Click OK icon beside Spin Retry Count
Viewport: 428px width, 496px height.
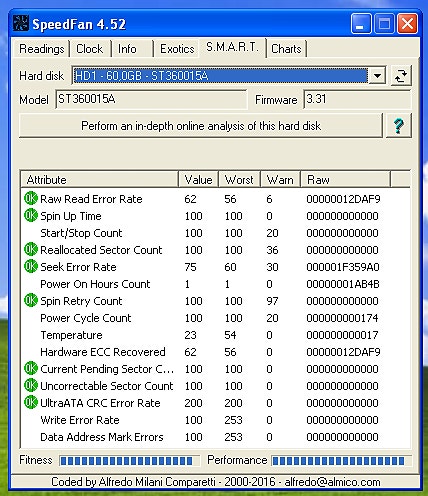pyautogui.click(x=31, y=301)
